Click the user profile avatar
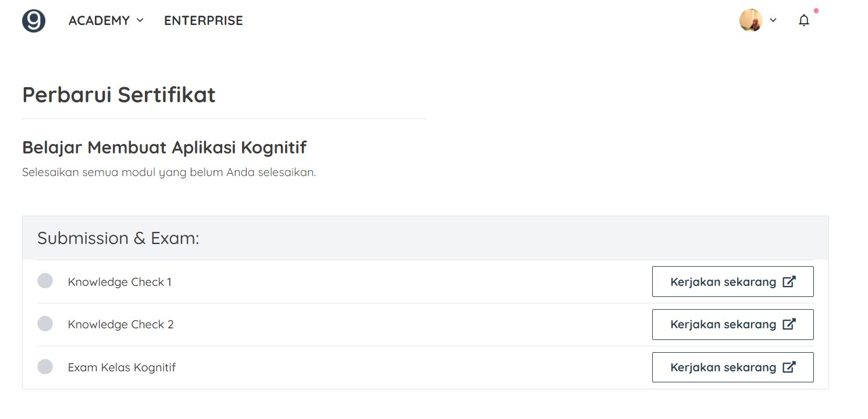868x419 pixels. tap(751, 20)
